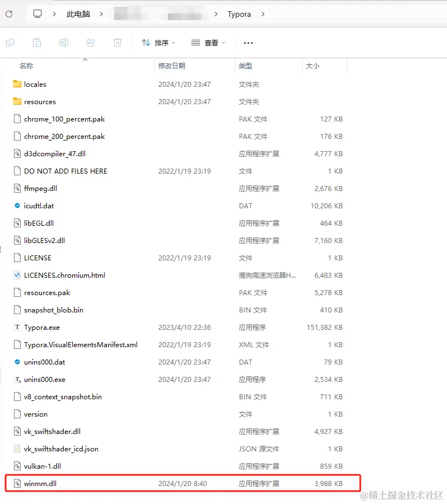The height and width of the screenshot is (504, 447).
Task: Select libGLESv2.dll file name
Action: click(x=44, y=240)
